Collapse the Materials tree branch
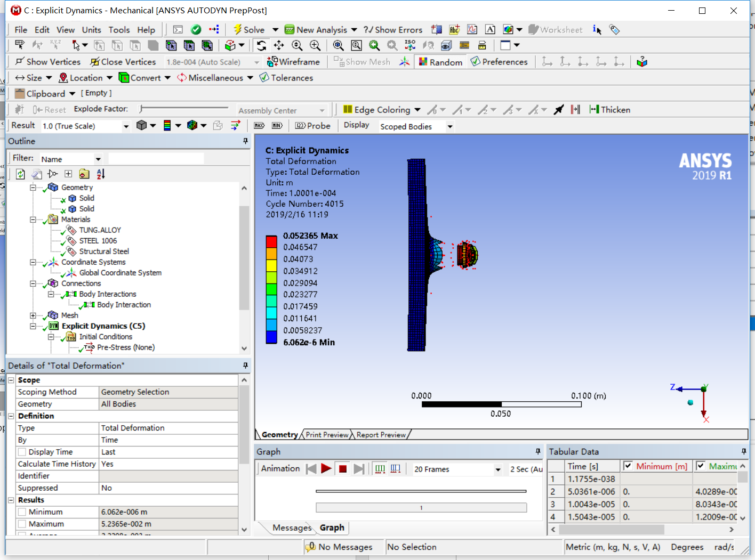755x560 pixels. [x=33, y=219]
